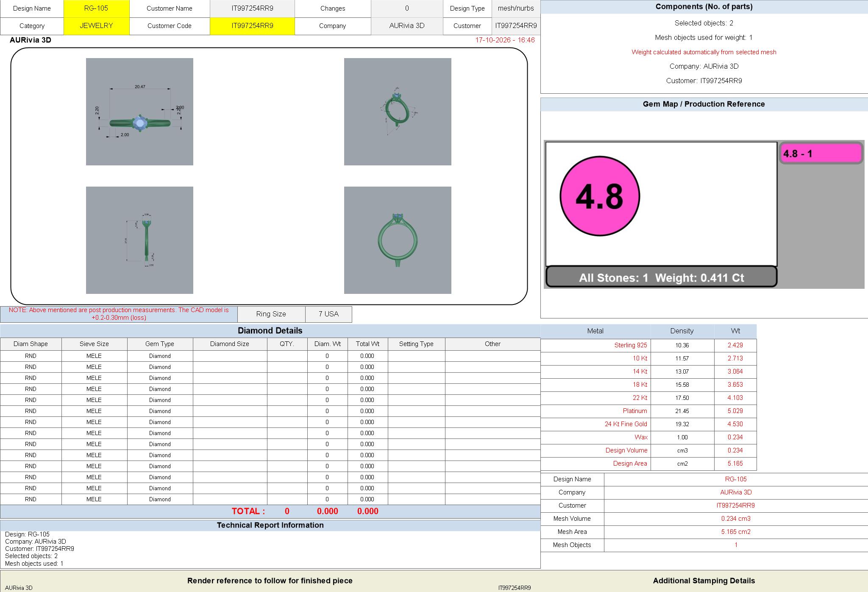This screenshot has width=868, height=592.
Task: Select the Design Area value 5.165
Action: click(735, 464)
